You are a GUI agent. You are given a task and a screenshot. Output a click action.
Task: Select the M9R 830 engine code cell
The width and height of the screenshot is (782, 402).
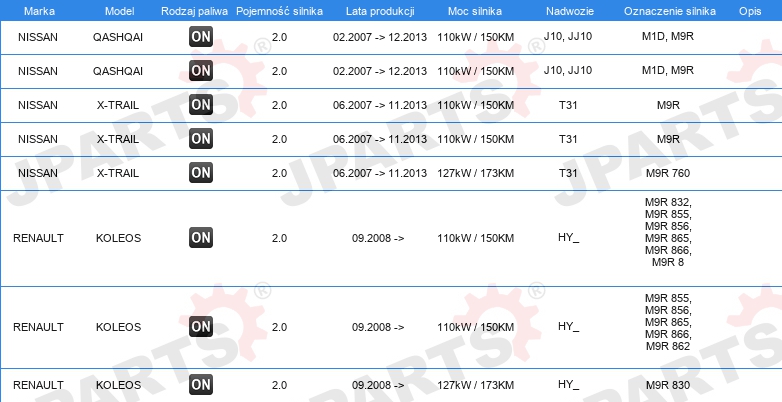pos(668,385)
